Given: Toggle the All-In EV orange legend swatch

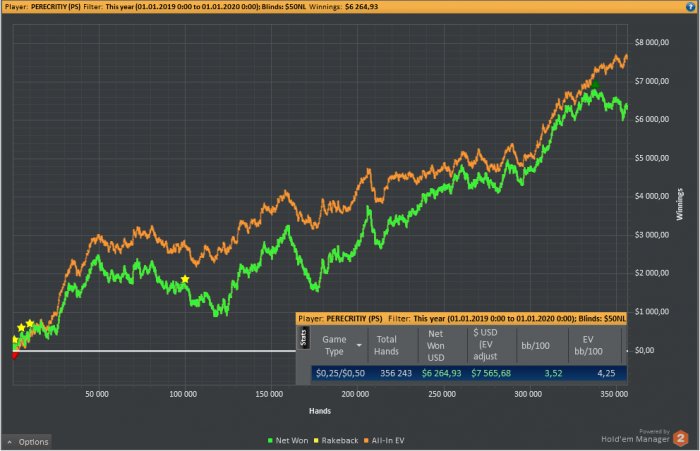Looking at the screenshot, I should [366, 441].
